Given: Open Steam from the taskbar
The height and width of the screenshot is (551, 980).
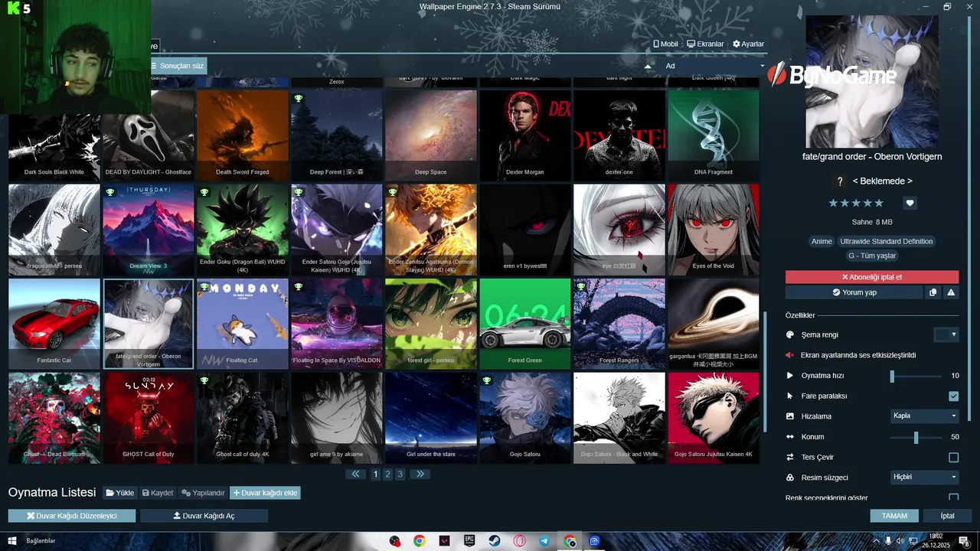Looking at the screenshot, I should tap(495, 541).
